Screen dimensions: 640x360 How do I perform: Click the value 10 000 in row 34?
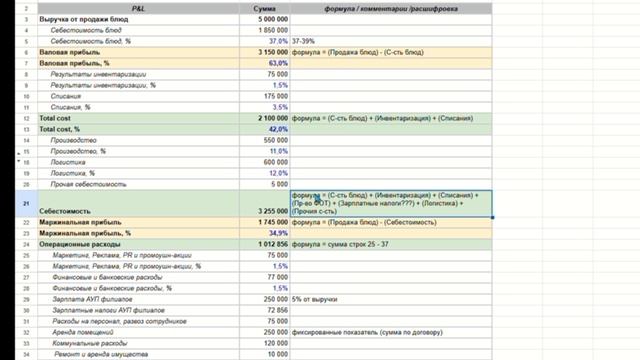tap(264, 355)
